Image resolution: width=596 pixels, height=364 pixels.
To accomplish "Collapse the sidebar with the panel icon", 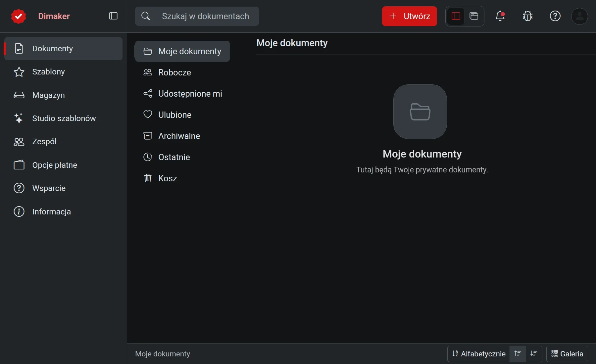I will click(113, 16).
